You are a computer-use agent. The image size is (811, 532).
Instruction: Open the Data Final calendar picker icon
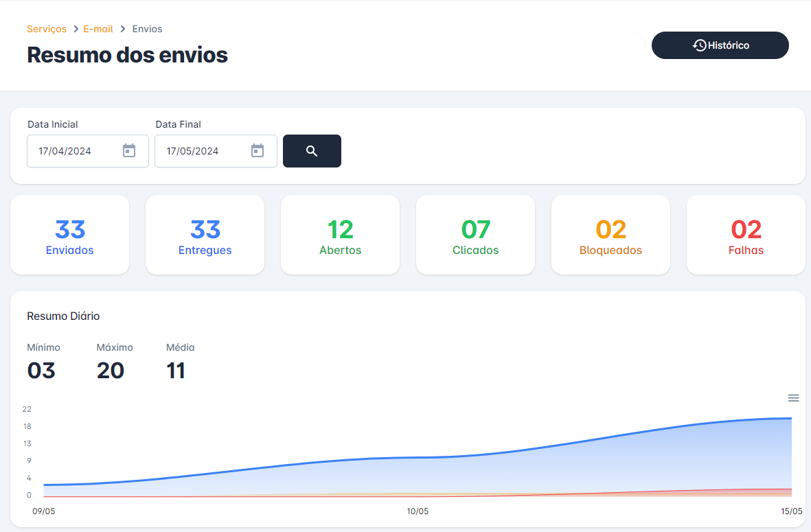pyautogui.click(x=258, y=151)
